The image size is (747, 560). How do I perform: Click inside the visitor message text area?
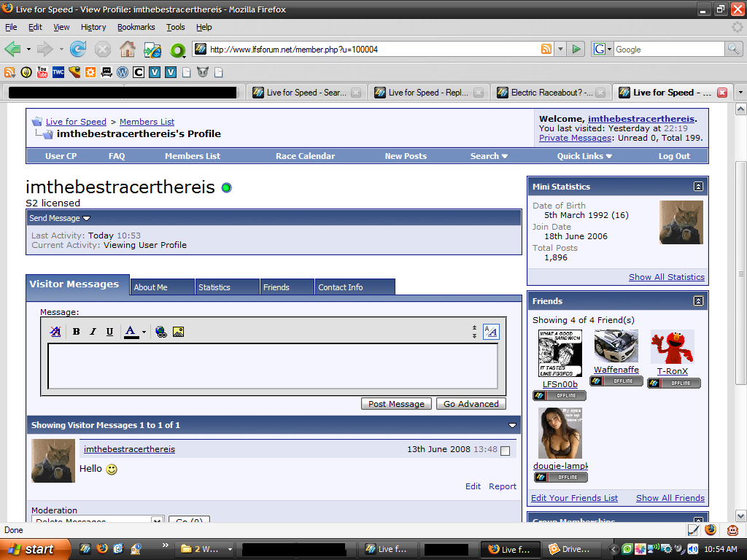click(273, 366)
